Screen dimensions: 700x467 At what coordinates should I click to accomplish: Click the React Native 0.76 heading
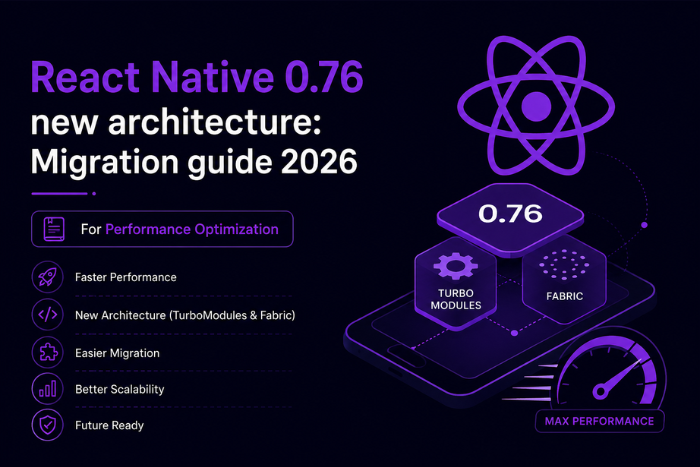(197, 77)
